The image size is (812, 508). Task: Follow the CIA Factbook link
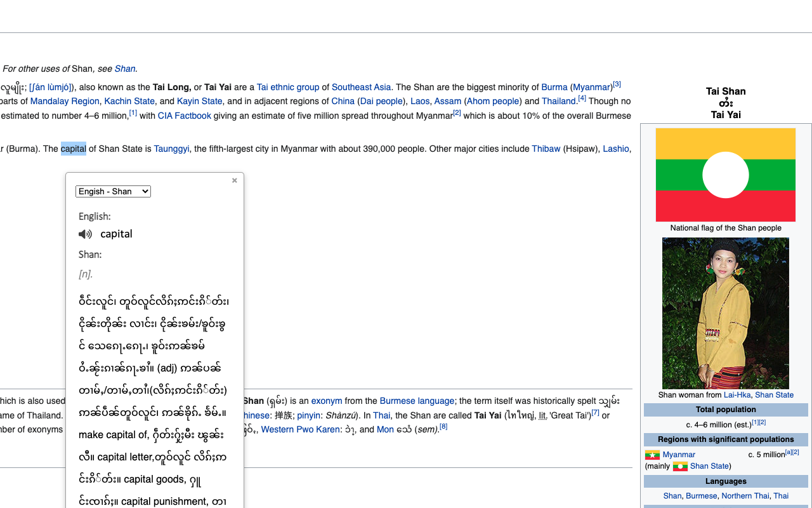pyautogui.click(x=184, y=116)
